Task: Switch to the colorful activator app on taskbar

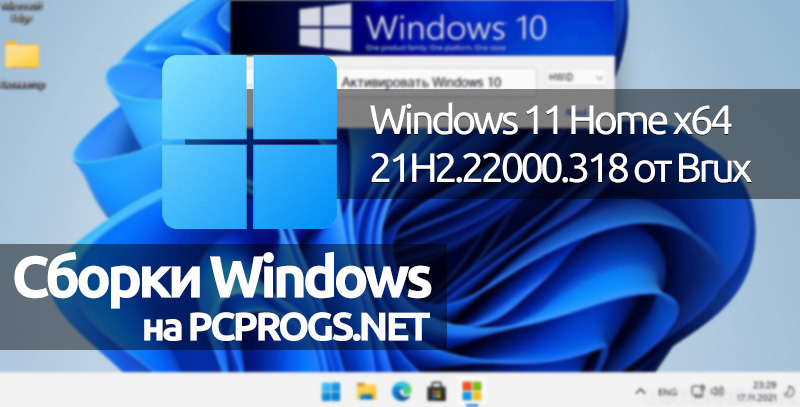Action: click(471, 391)
